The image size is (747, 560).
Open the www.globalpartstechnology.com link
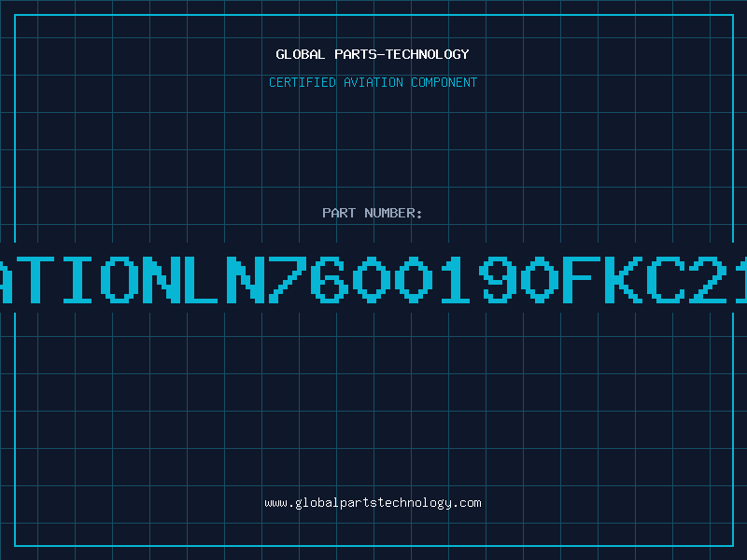373,503
